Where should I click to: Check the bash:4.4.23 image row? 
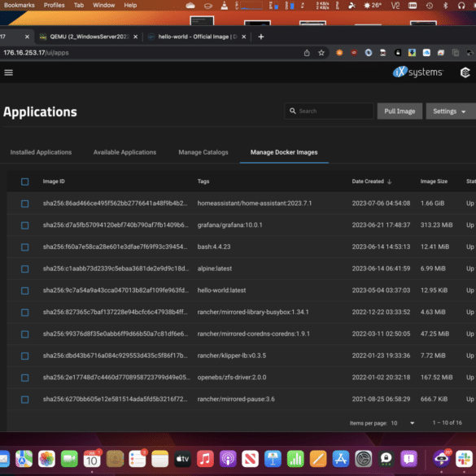pos(25,247)
